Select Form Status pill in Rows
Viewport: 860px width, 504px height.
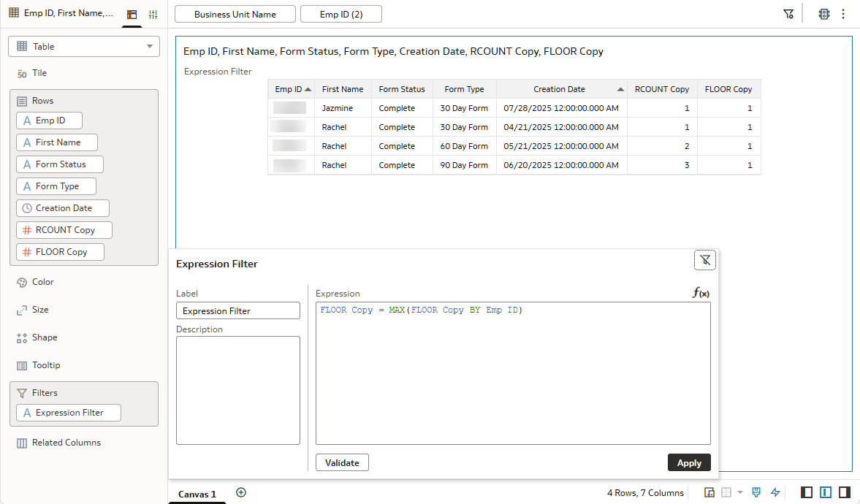[x=60, y=164]
